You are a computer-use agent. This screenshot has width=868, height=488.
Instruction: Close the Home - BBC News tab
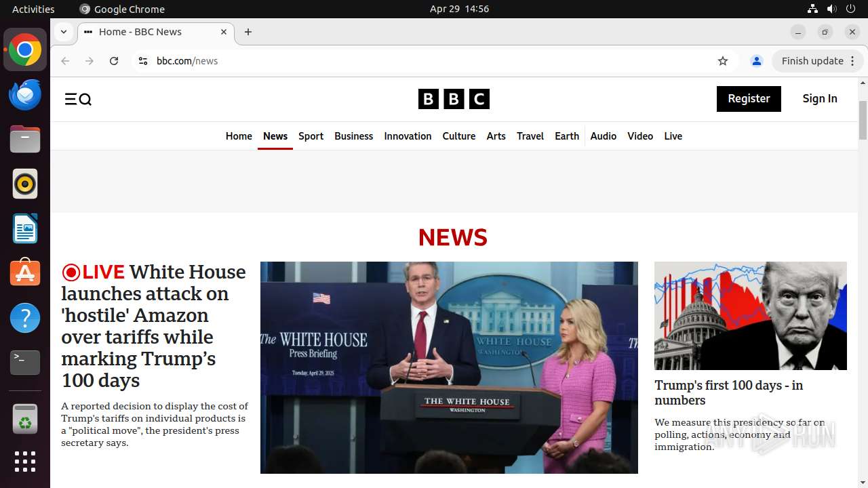click(224, 32)
